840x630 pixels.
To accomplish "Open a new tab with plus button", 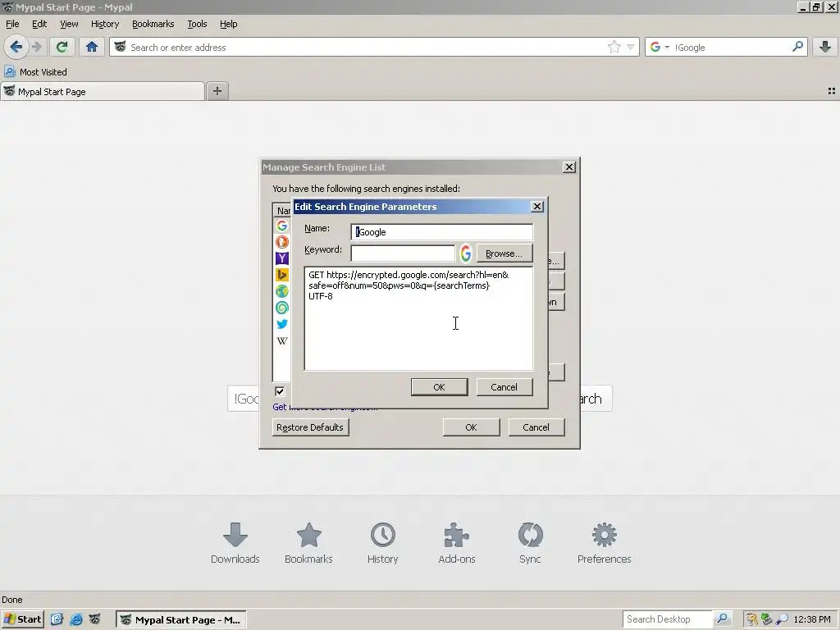I will coord(217,91).
